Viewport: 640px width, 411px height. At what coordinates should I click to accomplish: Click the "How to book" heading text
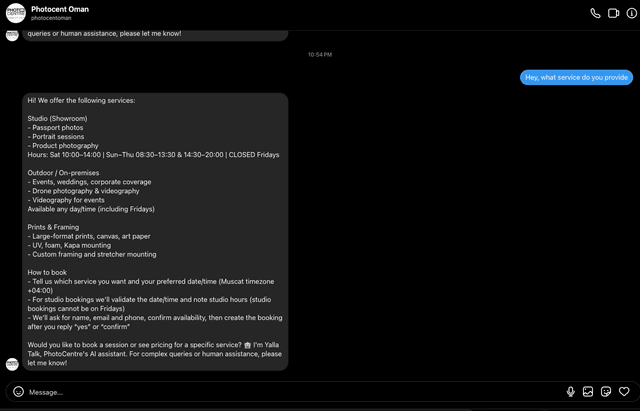point(50,272)
